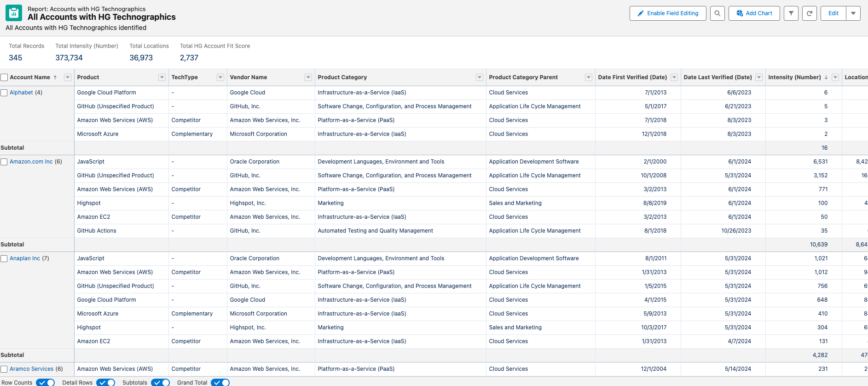Click Total Records value 345
The width and height of the screenshot is (868, 386).
coord(16,58)
